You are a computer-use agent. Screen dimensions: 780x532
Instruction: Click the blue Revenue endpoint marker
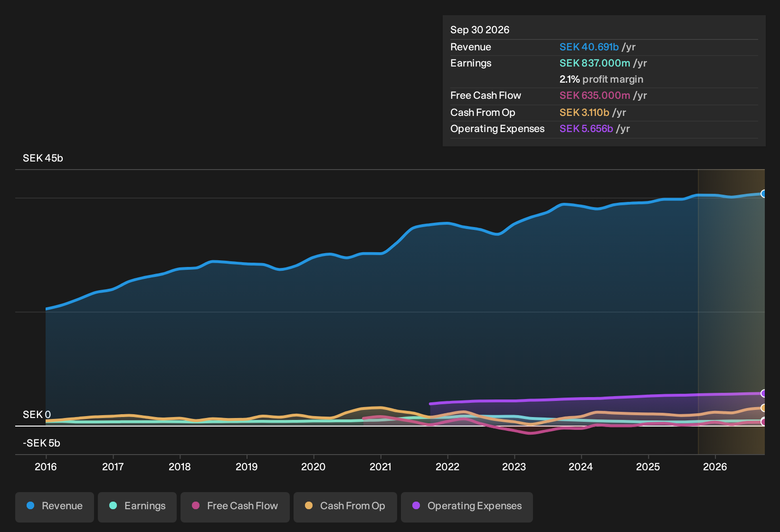tap(764, 194)
